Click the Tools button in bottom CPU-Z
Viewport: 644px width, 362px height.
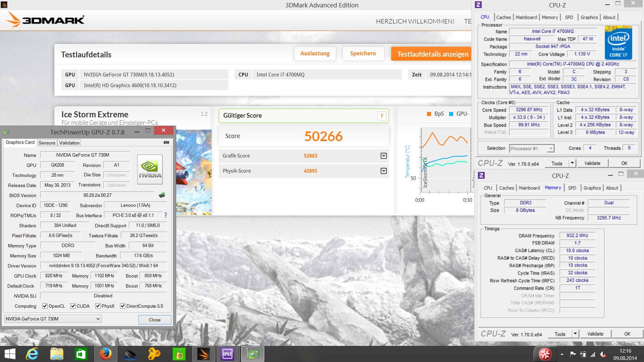560,334
